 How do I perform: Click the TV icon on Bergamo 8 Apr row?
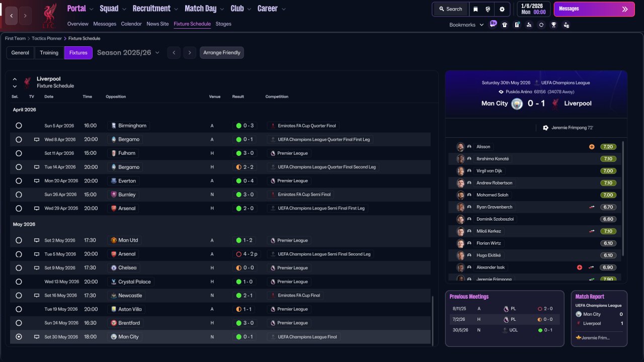36,139
